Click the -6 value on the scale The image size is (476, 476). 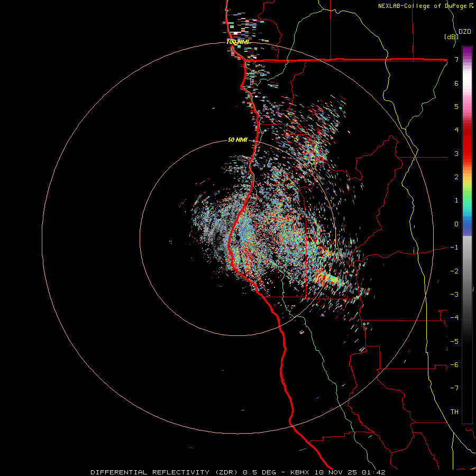coord(454,365)
